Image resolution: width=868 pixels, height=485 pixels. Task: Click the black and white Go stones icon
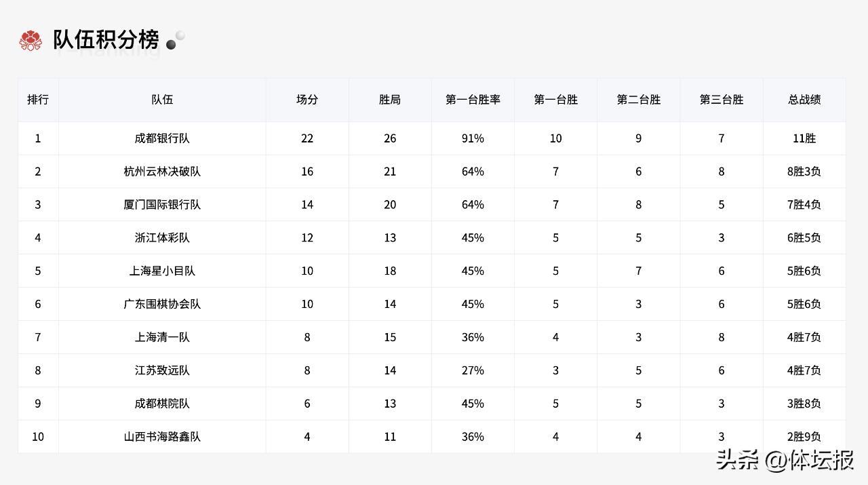coord(176,40)
